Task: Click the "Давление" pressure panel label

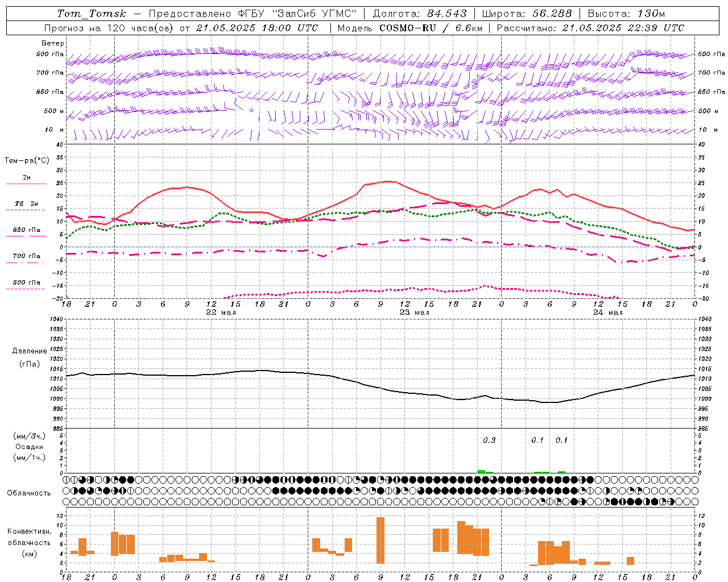Action: pyautogui.click(x=30, y=351)
